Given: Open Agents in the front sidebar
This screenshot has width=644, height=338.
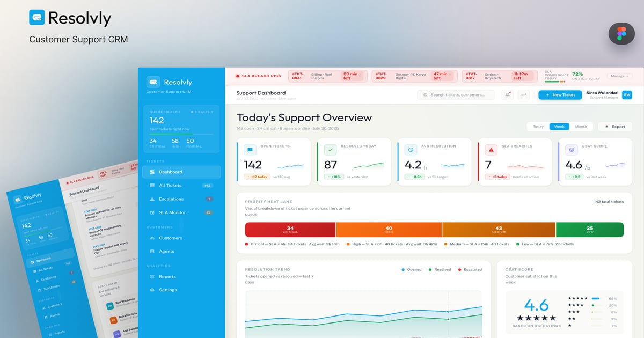Looking at the screenshot, I should click(x=181, y=251).
